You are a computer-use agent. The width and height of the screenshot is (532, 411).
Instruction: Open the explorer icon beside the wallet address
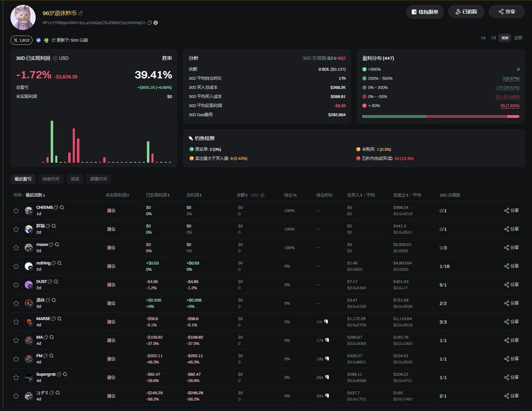[156, 23]
